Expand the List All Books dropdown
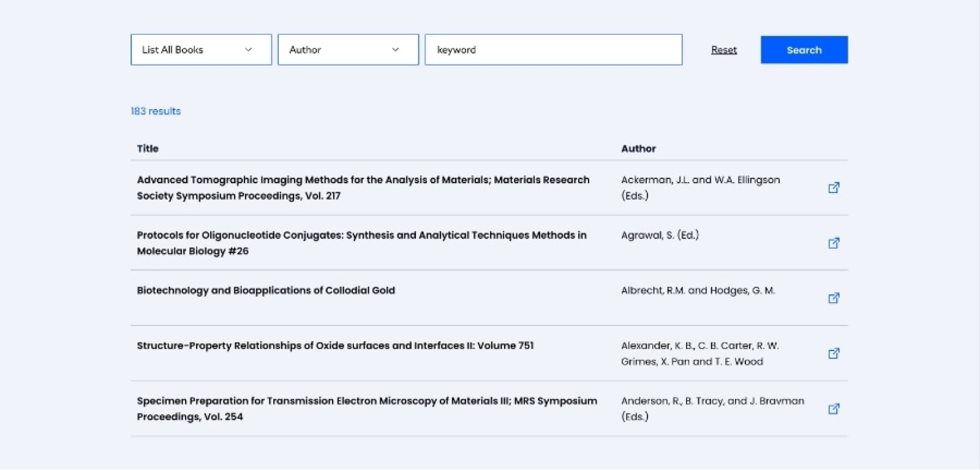This screenshot has height=470, width=980. click(x=201, y=50)
